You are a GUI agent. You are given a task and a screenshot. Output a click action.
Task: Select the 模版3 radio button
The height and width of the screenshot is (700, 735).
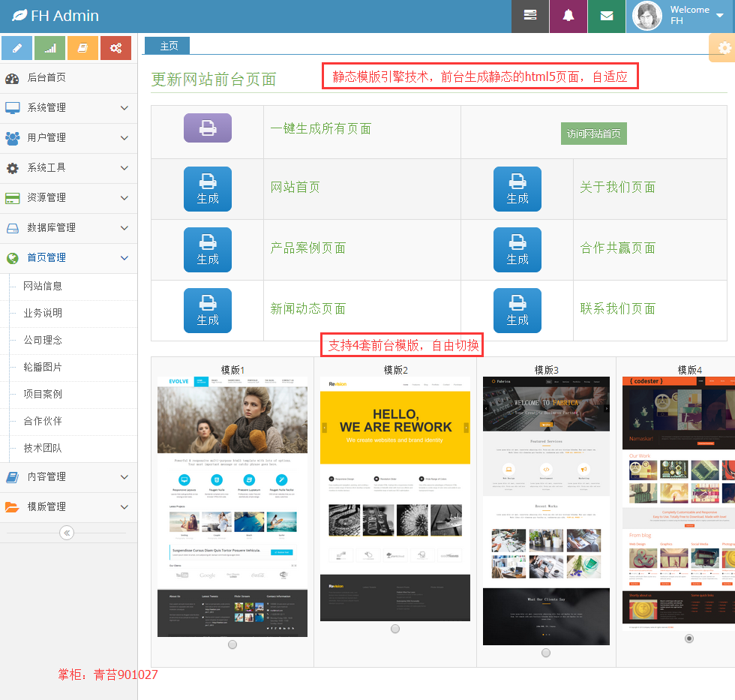coord(546,653)
